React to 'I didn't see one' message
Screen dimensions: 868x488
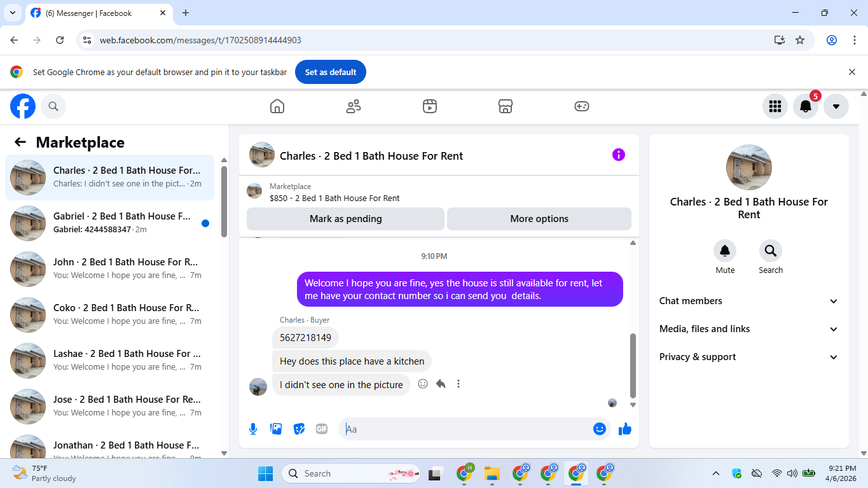(x=423, y=384)
